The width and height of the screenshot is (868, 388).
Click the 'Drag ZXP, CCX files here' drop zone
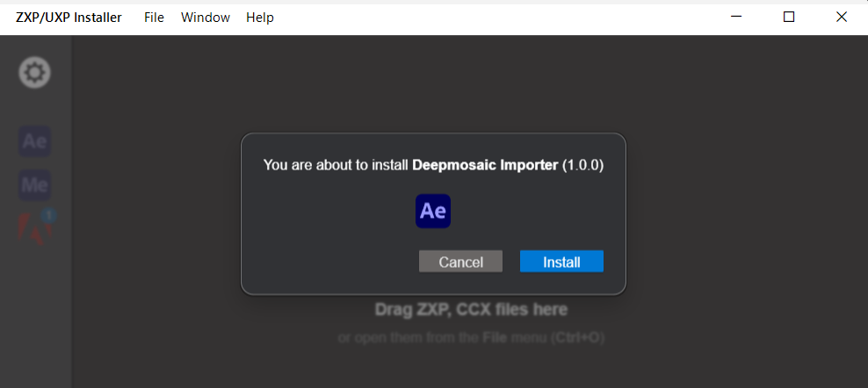(x=471, y=310)
